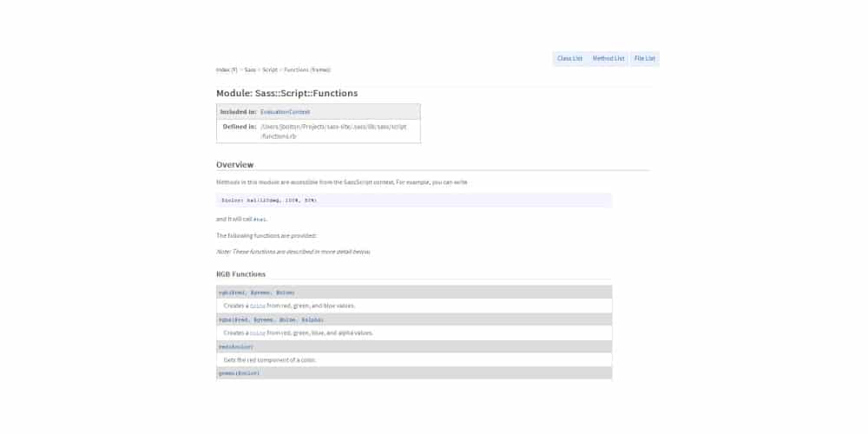
Task: Select the RGB Functions heading
Action: click(240, 274)
